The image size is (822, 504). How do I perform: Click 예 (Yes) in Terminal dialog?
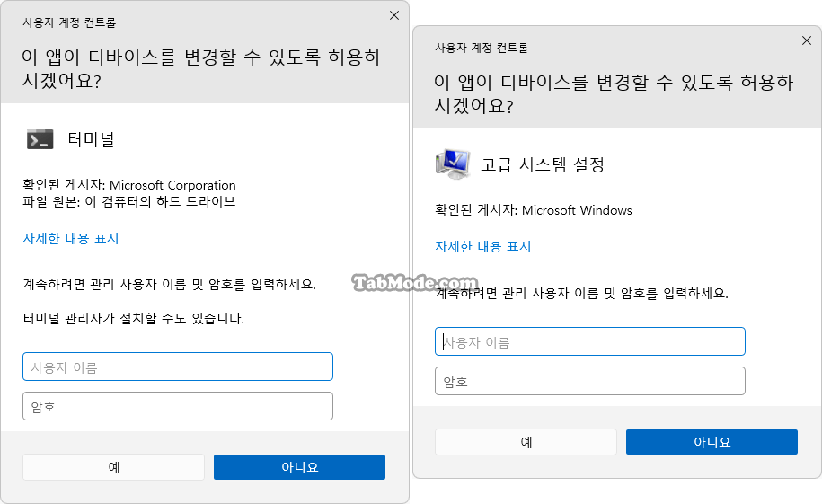pos(113,467)
